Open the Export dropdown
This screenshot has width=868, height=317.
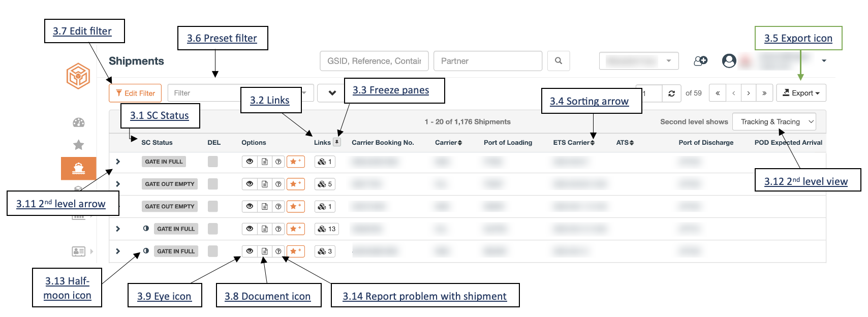pyautogui.click(x=801, y=93)
